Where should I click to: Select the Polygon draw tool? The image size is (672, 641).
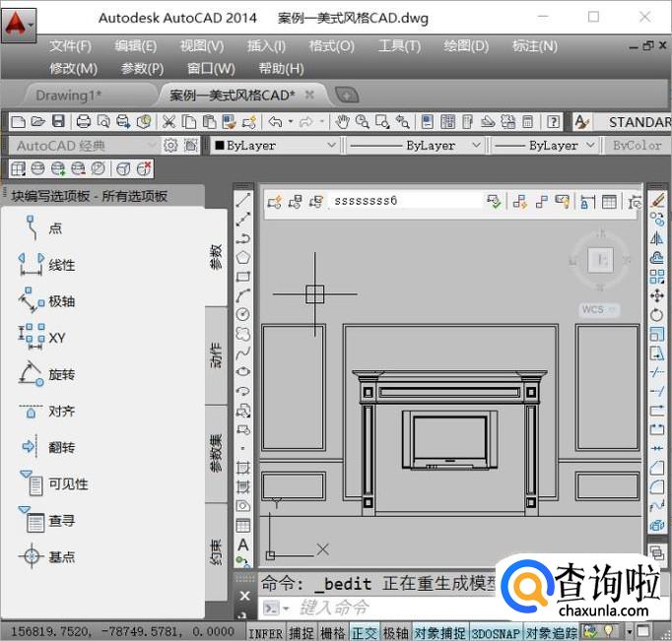[243, 257]
